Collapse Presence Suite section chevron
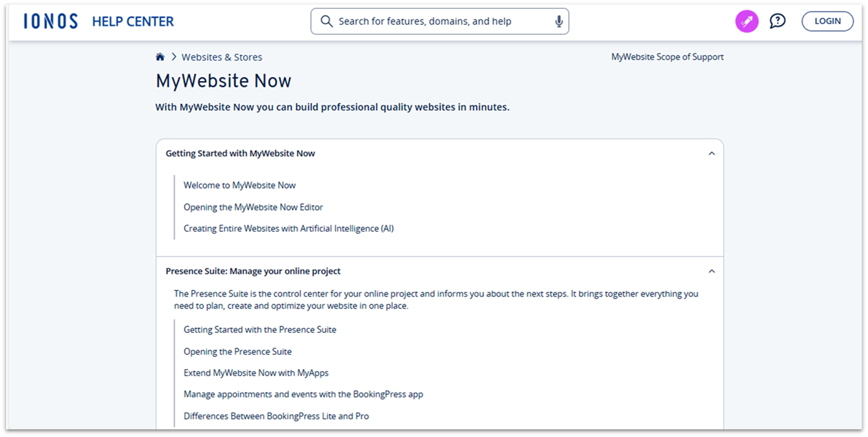The height and width of the screenshot is (437, 868). click(x=712, y=271)
